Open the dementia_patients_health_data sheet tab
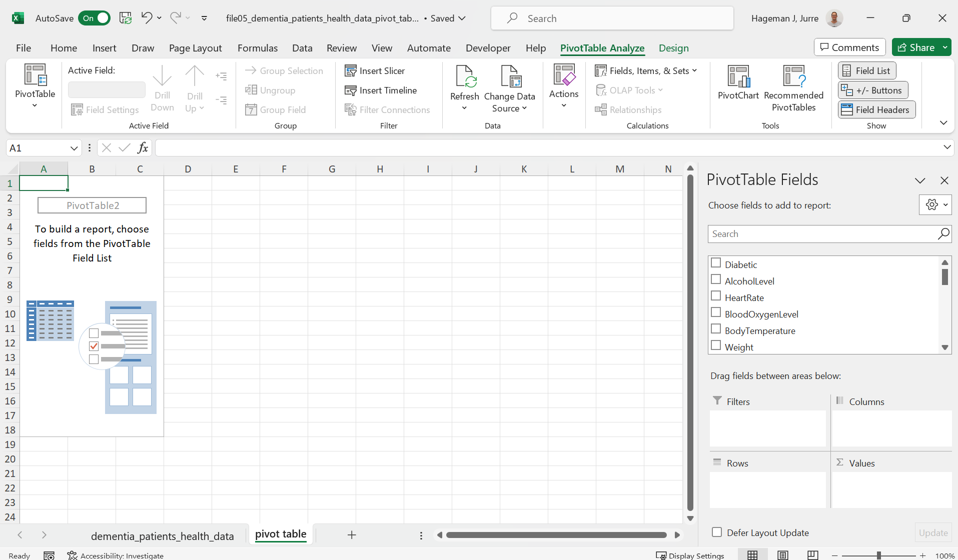Image resolution: width=958 pixels, height=560 pixels. [163, 535]
